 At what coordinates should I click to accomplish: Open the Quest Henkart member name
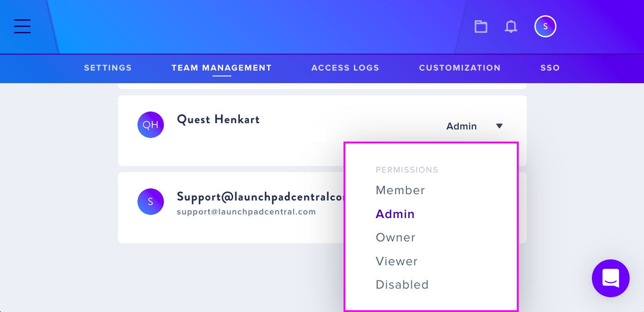[x=218, y=119]
